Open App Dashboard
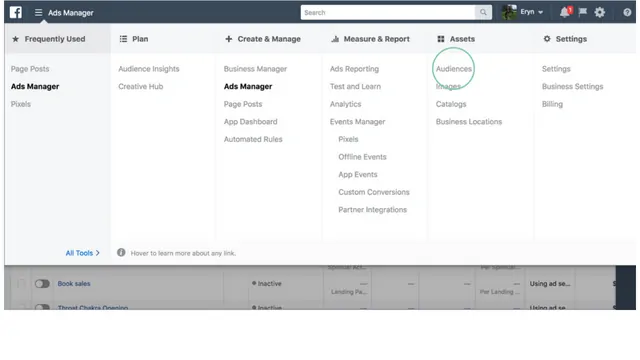Screen dimensions: 640x360 pos(251,121)
